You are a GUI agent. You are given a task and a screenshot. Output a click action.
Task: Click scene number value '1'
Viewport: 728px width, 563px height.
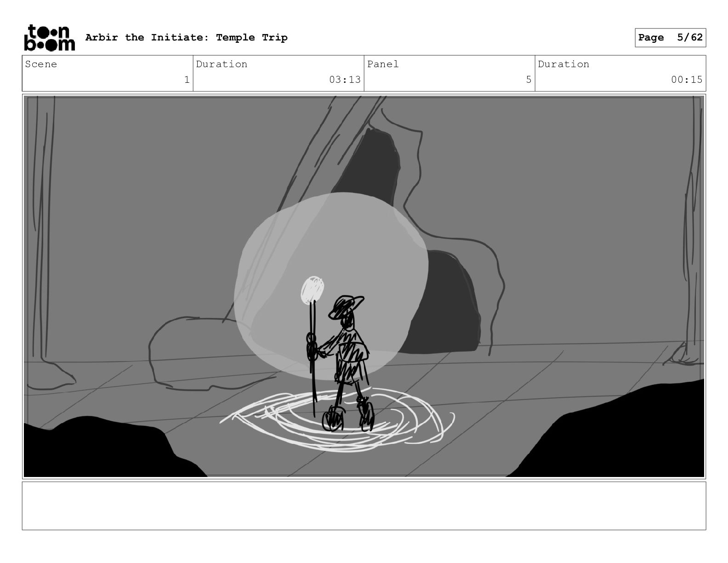click(x=187, y=80)
